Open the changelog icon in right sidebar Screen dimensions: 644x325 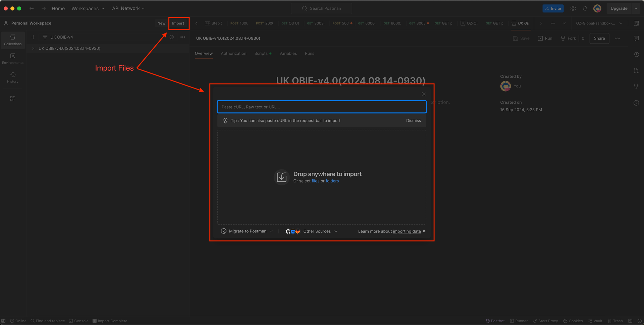pyautogui.click(x=636, y=54)
